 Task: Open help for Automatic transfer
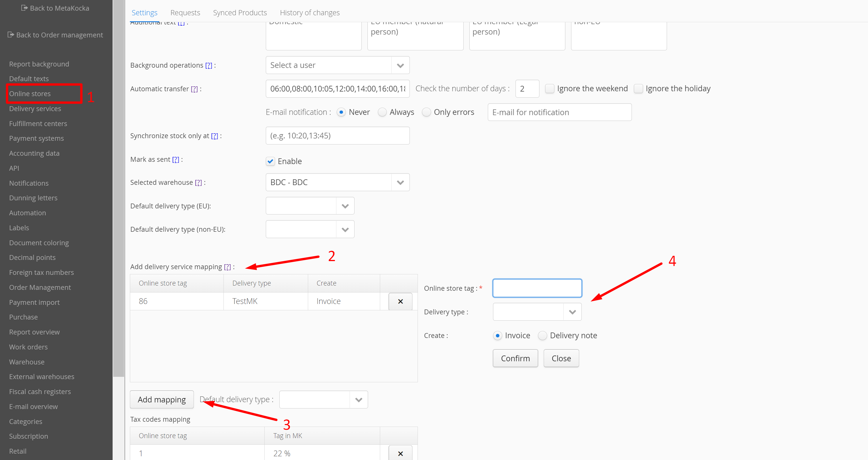[x=194, y=89]
